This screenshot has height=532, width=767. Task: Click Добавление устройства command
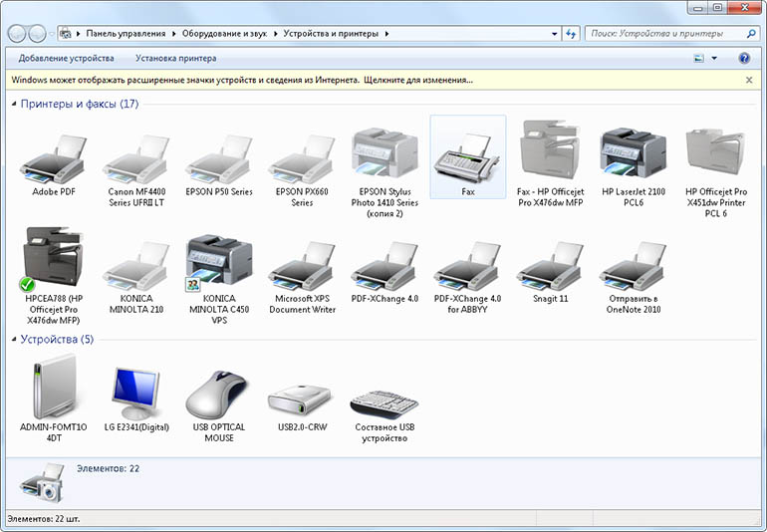(x=66, y=58)
